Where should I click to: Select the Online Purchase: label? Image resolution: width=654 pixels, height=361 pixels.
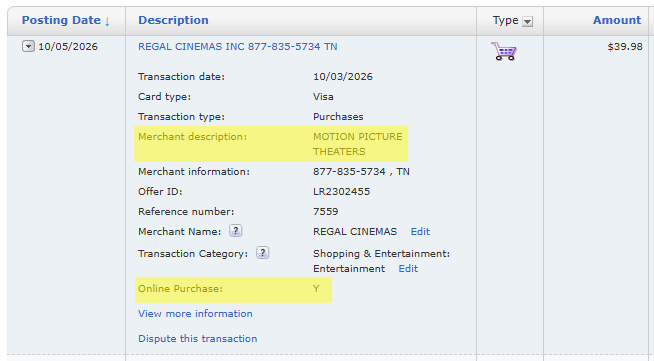[x=180, y=288]
